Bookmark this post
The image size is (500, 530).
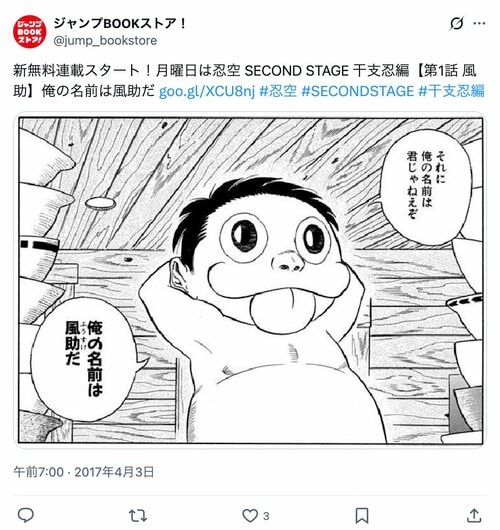coord(361,515)
